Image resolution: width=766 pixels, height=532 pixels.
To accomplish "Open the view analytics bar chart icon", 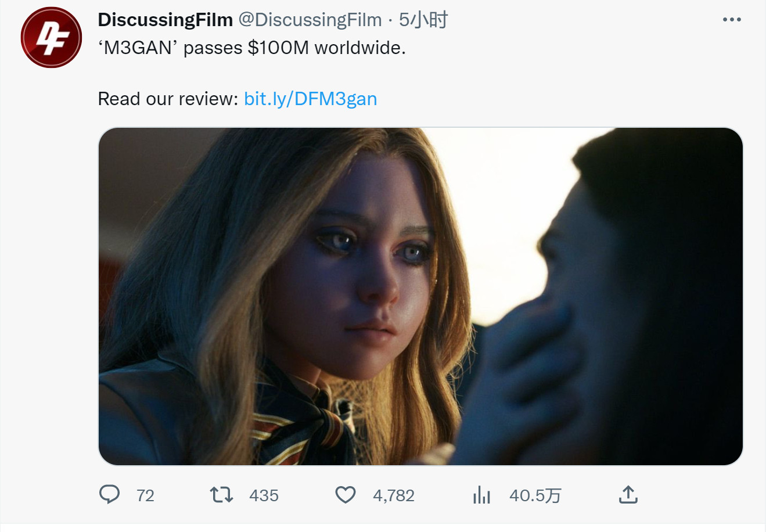I will (x=482, y=495).
